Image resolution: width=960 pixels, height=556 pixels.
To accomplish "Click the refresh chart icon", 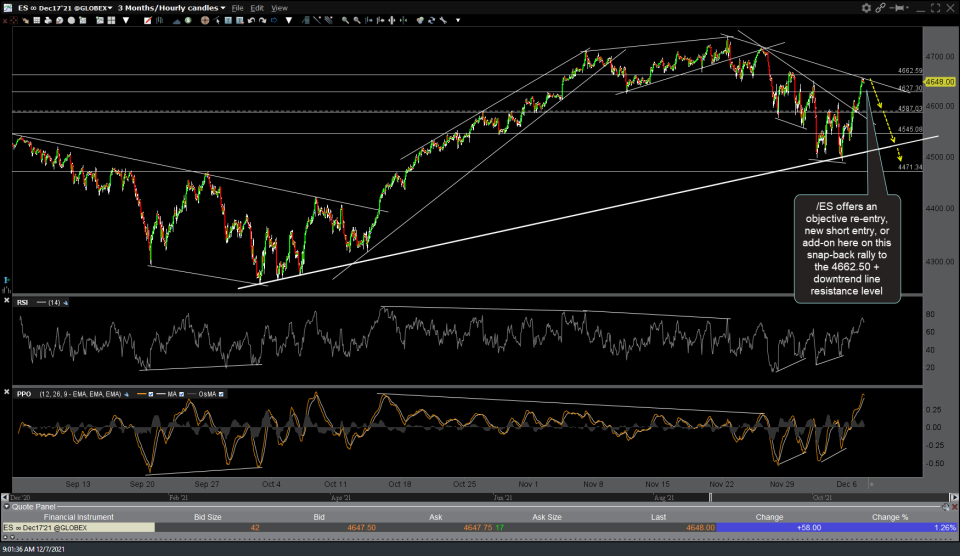I will [x=432, y=20].
